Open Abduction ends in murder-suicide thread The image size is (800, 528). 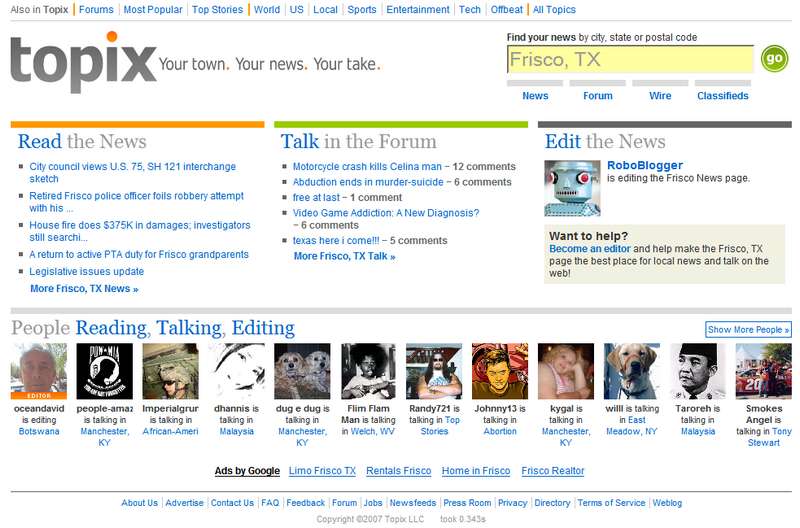point(368,182)
